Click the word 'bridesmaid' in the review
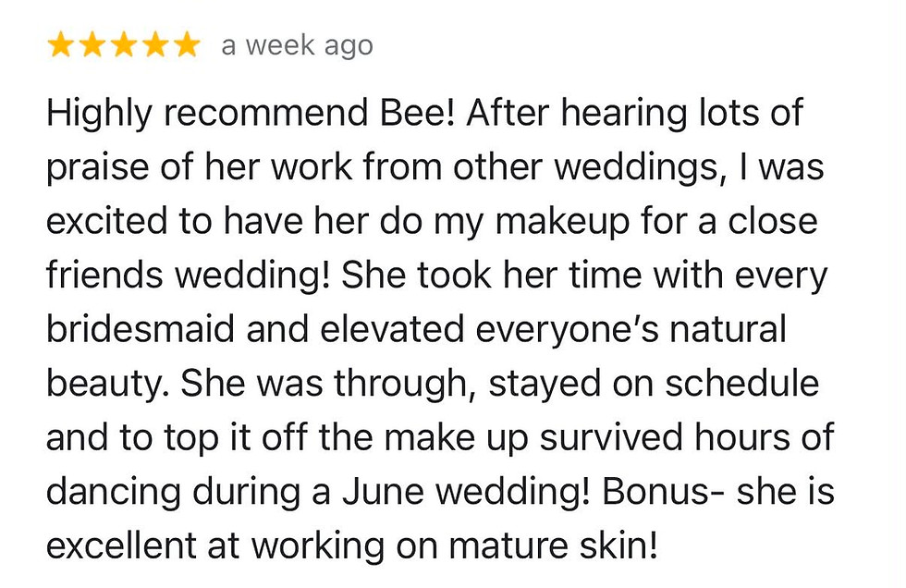The height and width of the screenshot is (588, 906). tap(141, 328)
